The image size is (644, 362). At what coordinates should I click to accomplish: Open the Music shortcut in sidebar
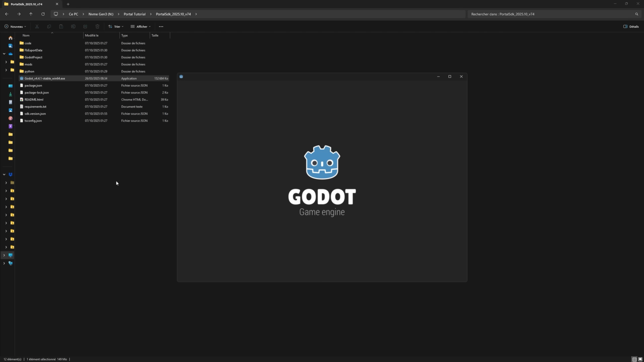point(10,118)
